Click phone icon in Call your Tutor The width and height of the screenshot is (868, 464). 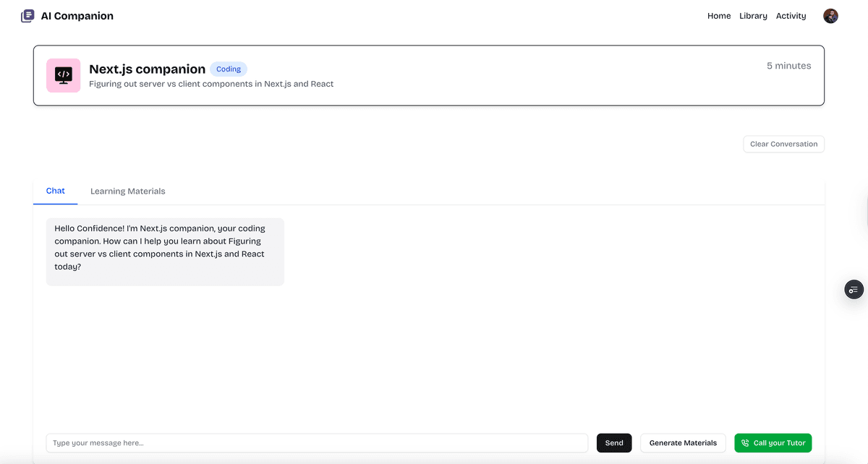[745, 443]
